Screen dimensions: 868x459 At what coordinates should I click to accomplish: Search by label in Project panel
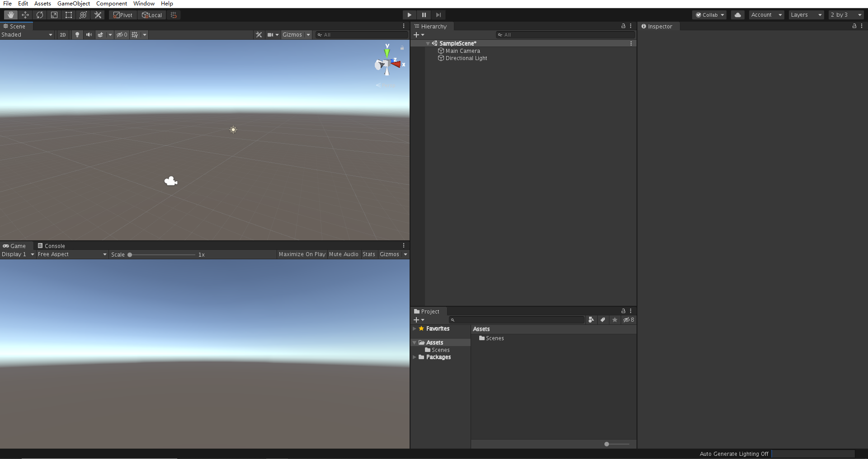[x=603, y=320]
